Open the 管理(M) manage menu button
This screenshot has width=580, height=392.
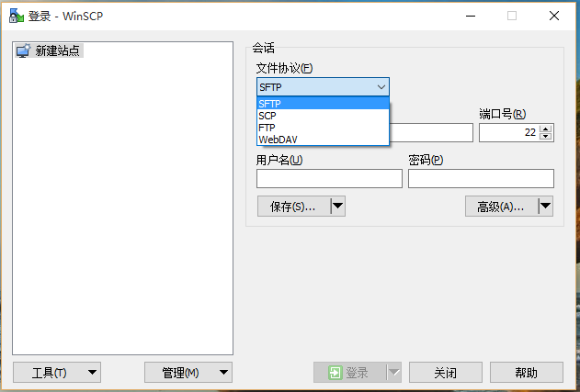tap(188, 373)
